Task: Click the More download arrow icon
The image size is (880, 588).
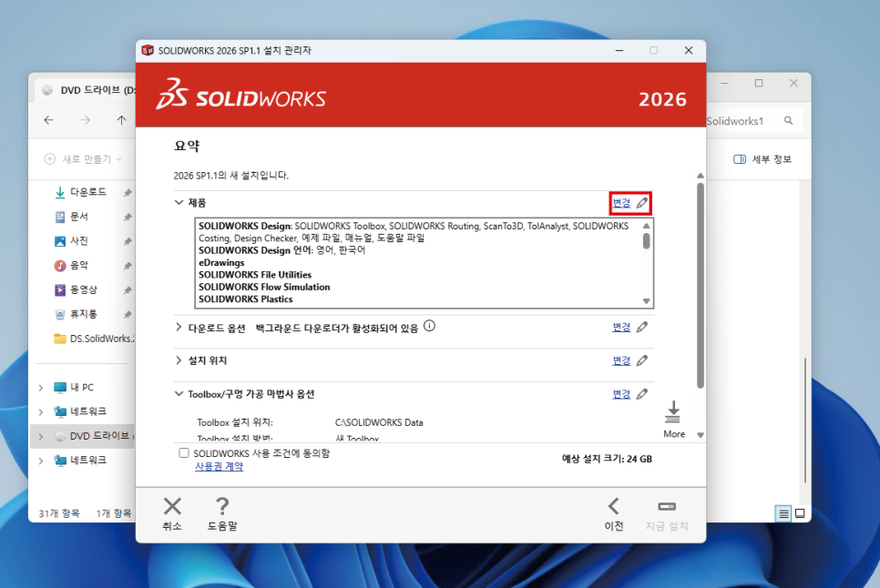Action: click(x=673, y=412)
